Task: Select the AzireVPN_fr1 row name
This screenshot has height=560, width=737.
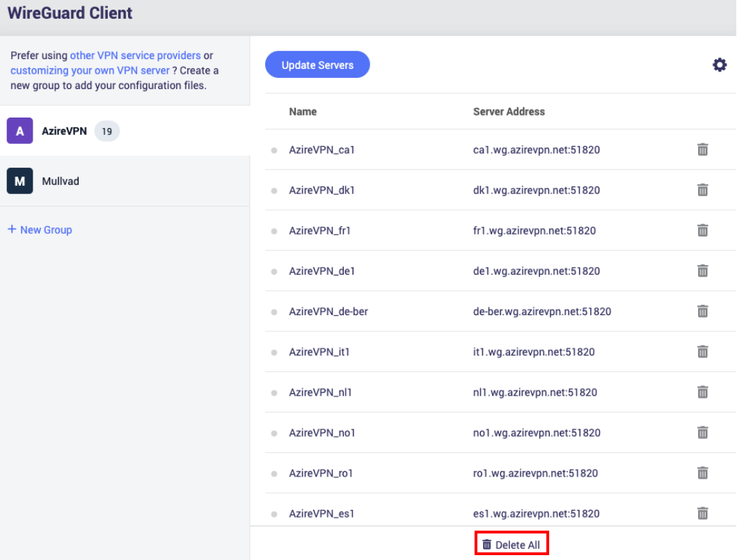Action: coord(319,231)
